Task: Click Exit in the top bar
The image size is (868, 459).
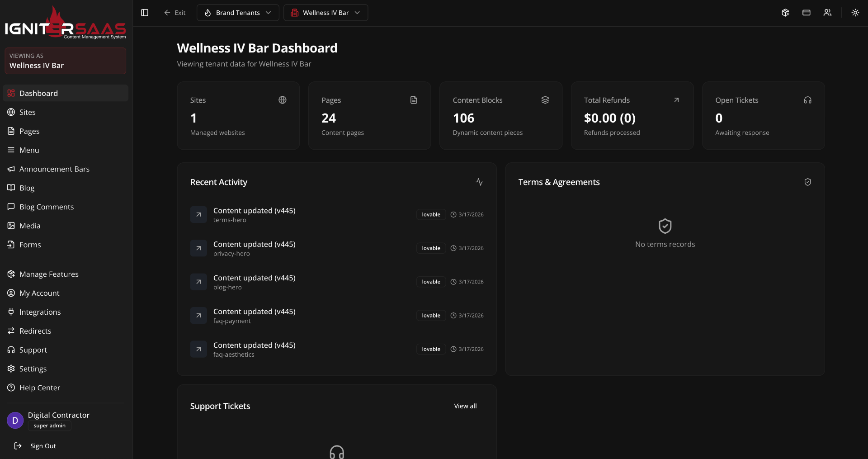Action: 175,13
